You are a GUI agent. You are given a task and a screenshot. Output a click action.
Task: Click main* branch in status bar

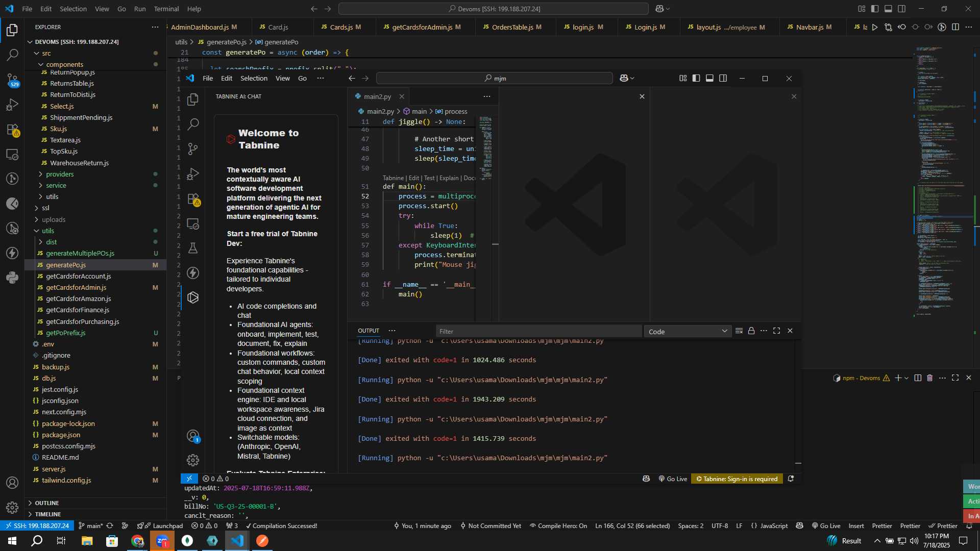tap(90, 525)
